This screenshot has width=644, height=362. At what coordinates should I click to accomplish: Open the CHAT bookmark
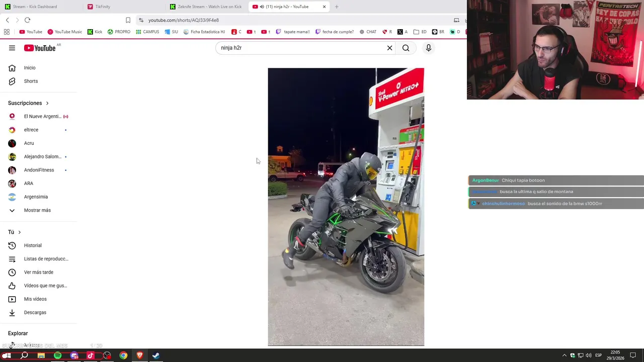tap(368, 32)
